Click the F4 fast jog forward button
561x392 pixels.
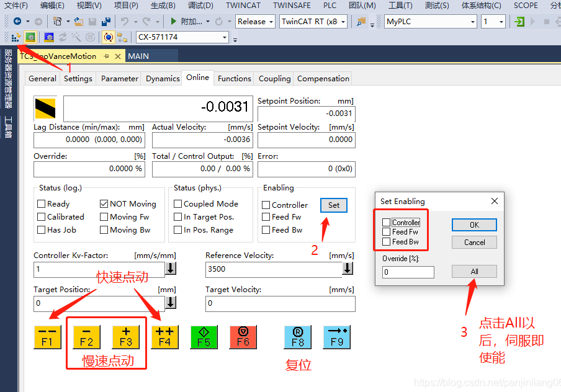click(164, 337)
